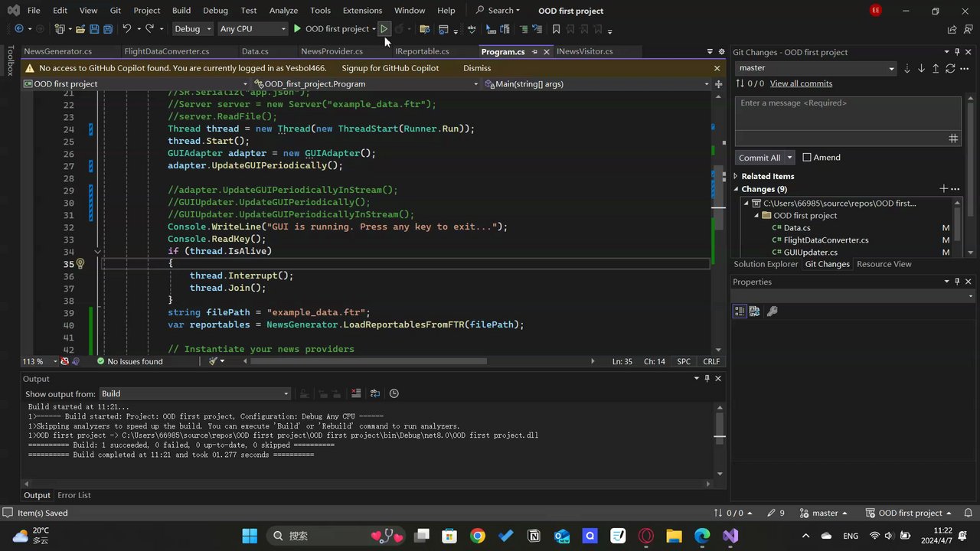Toggle word wrap in Output panel
The image size is (980, 551).
[375, 393]
